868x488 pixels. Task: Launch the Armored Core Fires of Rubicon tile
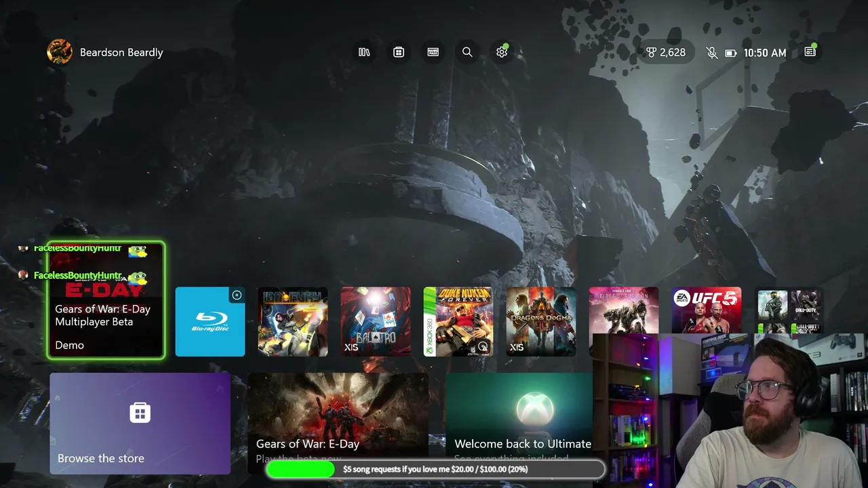624,310
